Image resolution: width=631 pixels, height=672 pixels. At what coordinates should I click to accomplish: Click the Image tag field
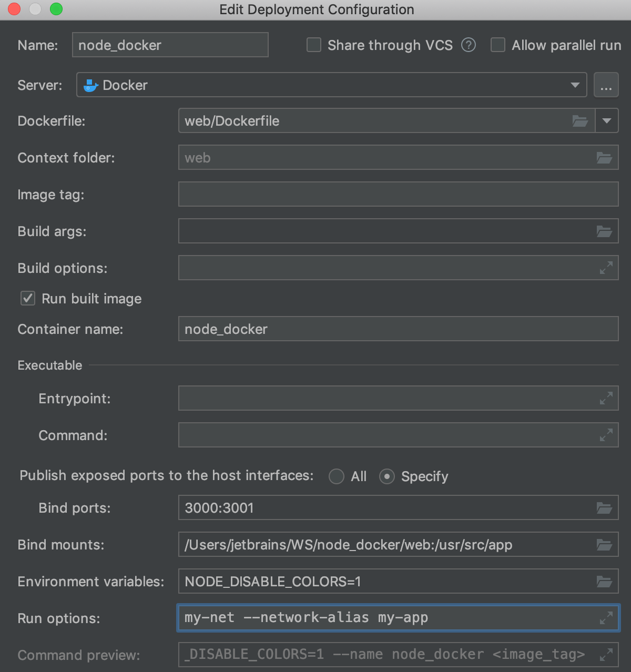point(399,194)
